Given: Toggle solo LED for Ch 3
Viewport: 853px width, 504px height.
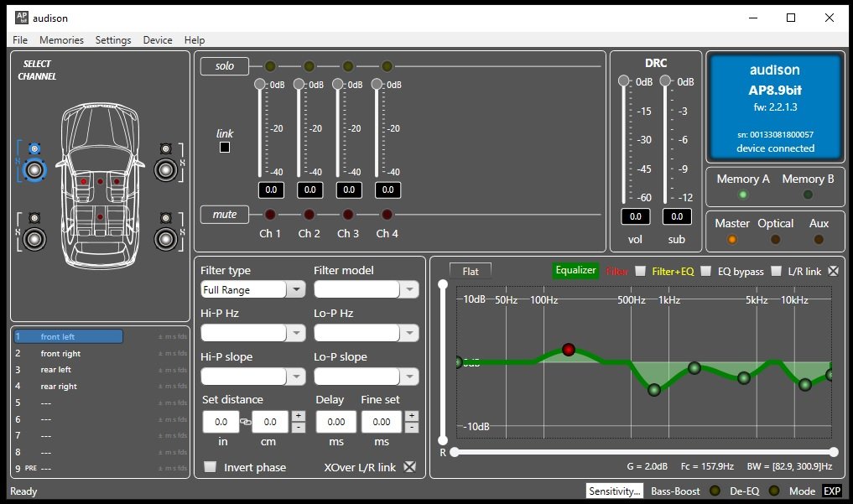Looking at the screenshot, I should point(348,66).
